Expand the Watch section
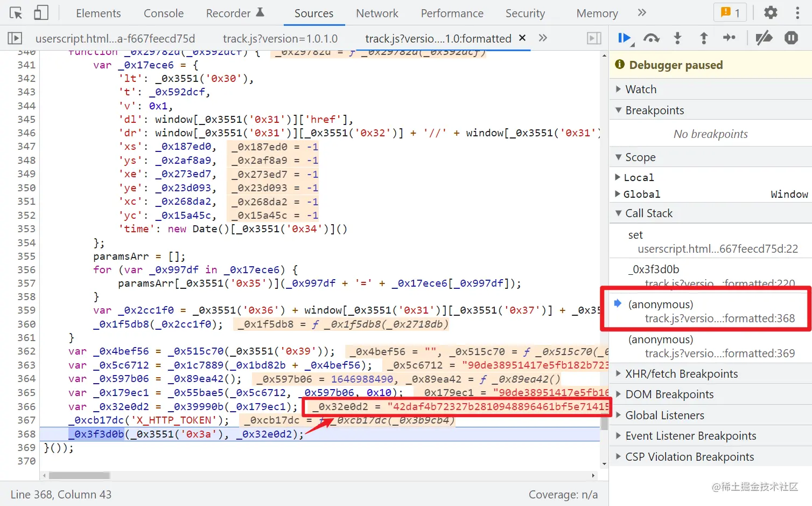812x506 pixels. click(x=711, y=89)
